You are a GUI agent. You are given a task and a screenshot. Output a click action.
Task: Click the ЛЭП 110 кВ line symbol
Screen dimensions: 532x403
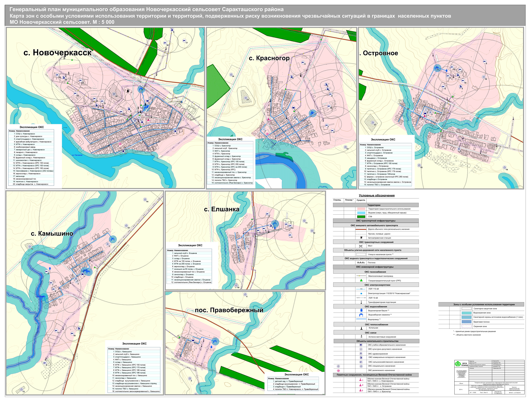coord(361,289)
